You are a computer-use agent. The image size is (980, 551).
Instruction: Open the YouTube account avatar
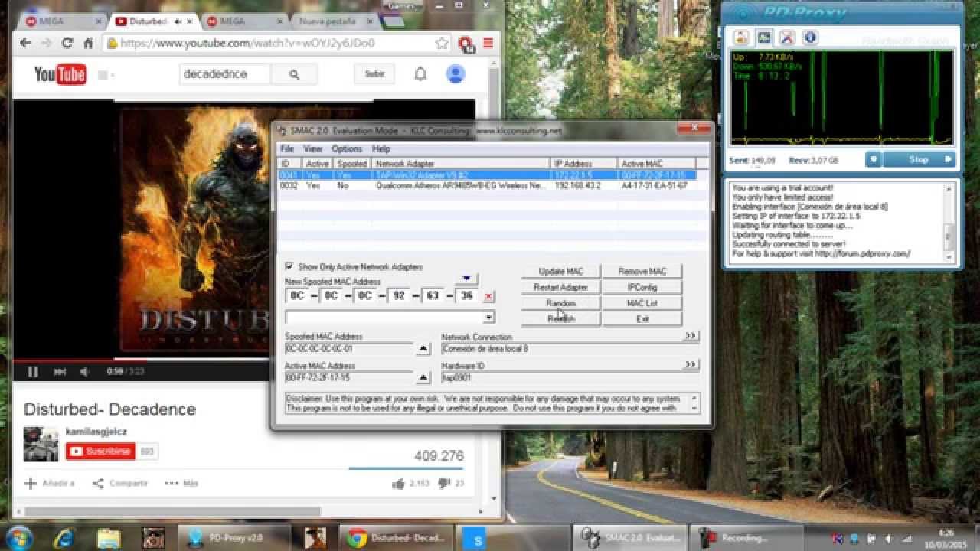456,73
